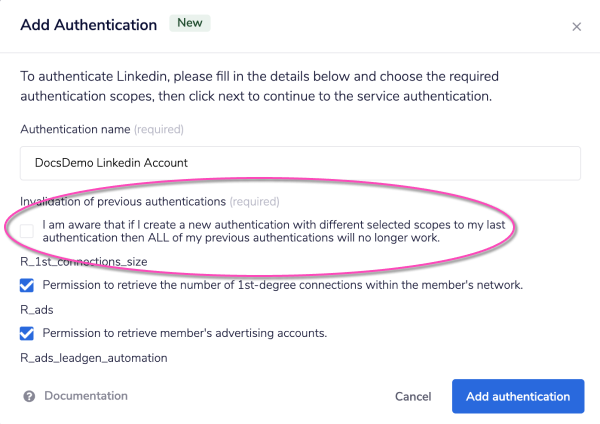
Task: Click the R_1st_connections_size scope heading
Action: click(84, 262)
